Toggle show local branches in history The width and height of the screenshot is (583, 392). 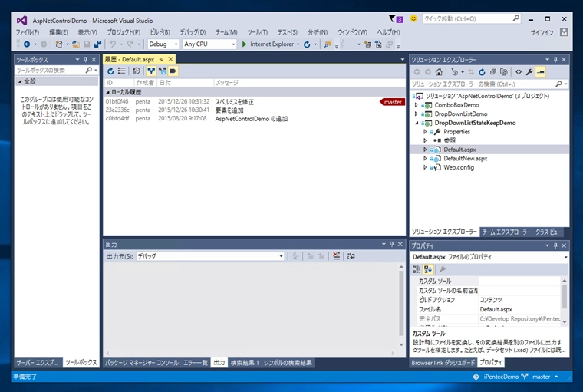[x=151, y=71]
